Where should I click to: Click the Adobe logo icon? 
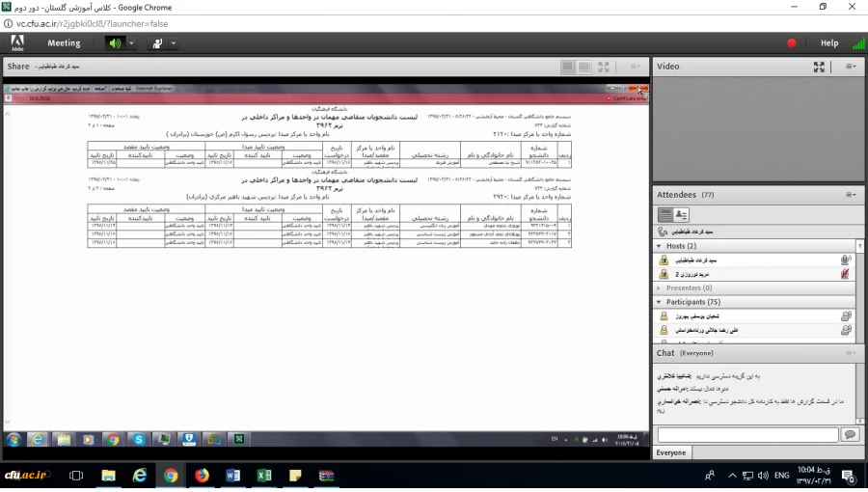[16, 43]
